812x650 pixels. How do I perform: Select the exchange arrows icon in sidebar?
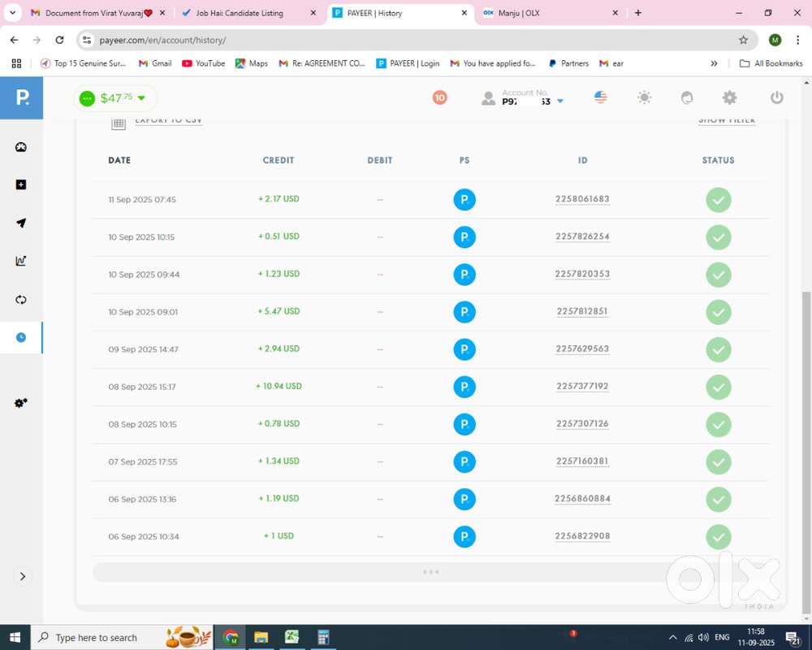pos(21,300)
